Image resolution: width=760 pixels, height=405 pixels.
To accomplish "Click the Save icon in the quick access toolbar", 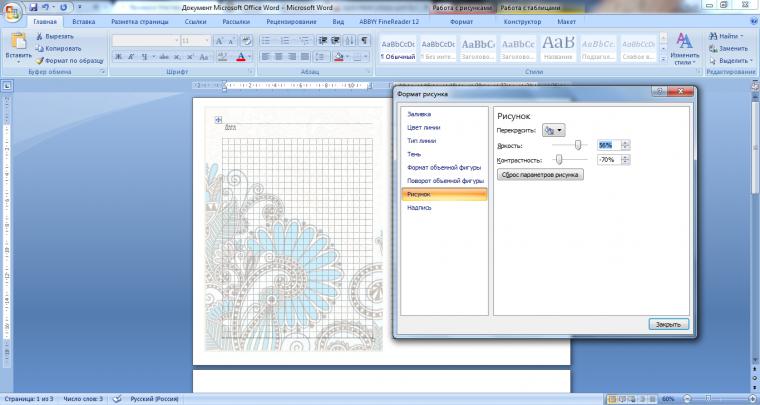I will coord(33,7).
